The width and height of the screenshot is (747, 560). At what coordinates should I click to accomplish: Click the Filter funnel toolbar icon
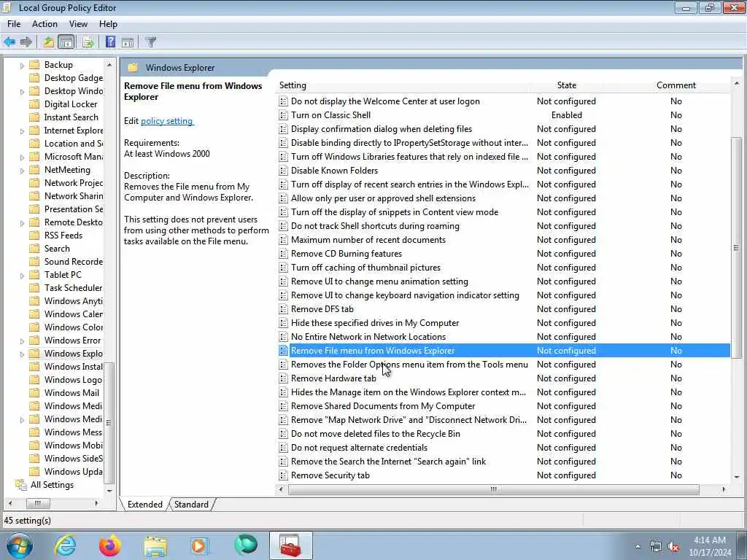pyautogui.click(x=150, y=42)
